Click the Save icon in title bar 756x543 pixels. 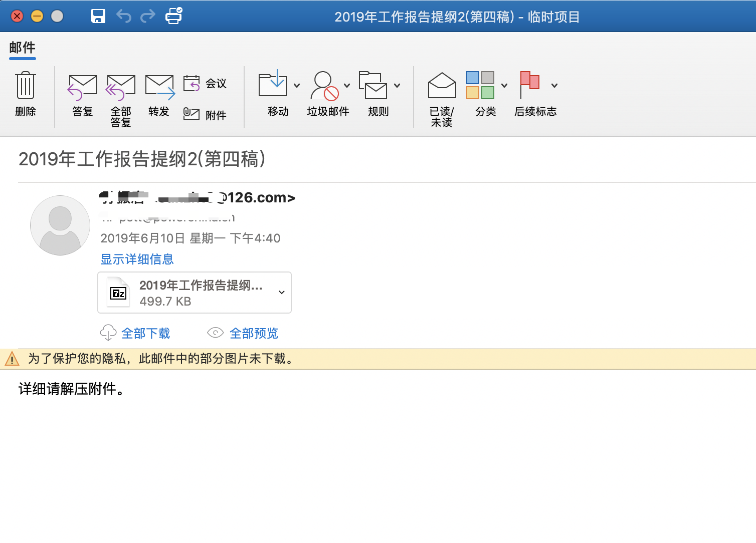[x=98, y=17]
